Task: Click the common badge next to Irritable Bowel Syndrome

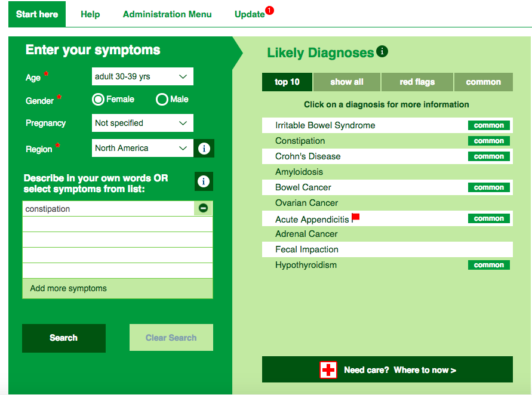Action: pyautogui.click(x=488, y=125)
